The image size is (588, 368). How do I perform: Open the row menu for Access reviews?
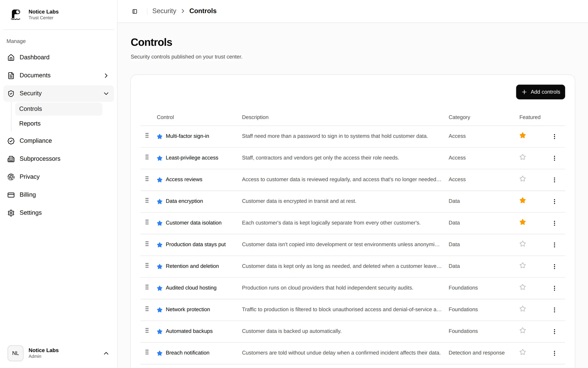(x=554, y=180)
